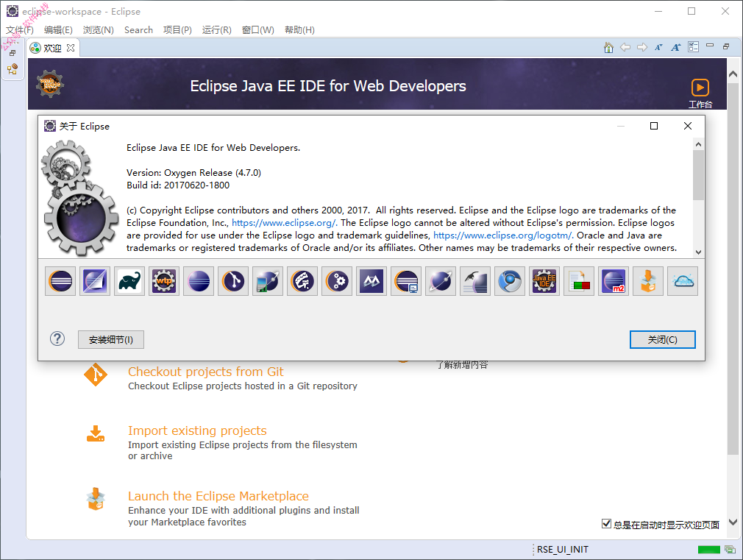Select the 欢迎 tab

pos(52,48)
